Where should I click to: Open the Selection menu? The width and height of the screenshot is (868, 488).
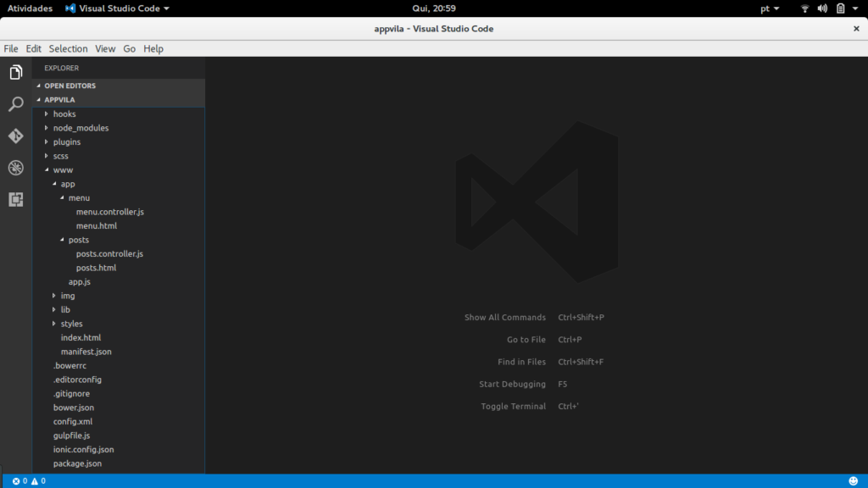(68, 49)
